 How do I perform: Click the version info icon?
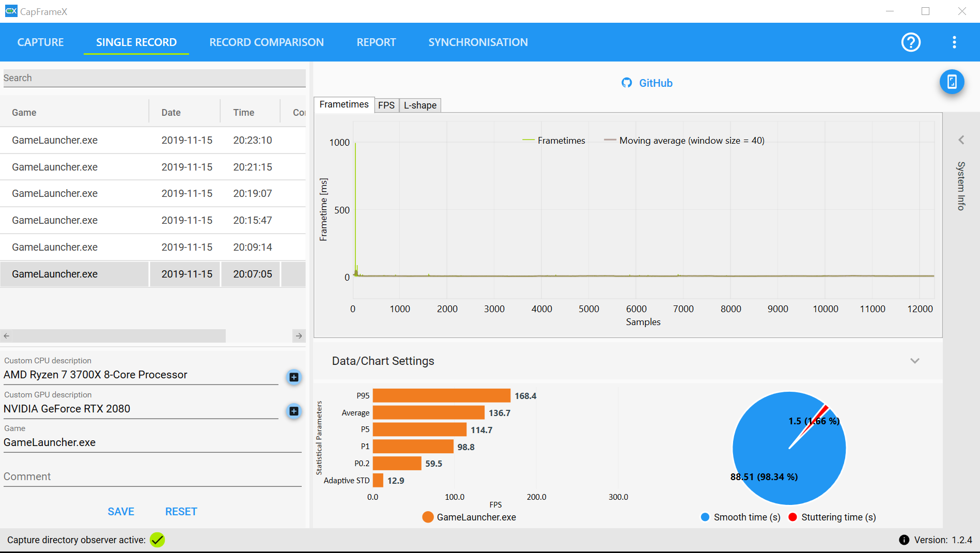click(904, 540)
